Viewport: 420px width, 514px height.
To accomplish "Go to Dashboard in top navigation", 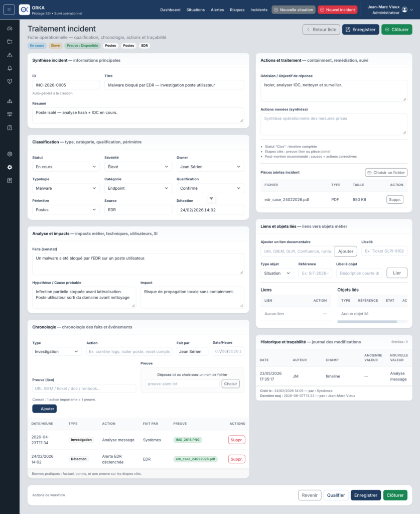I will point(170,10).
